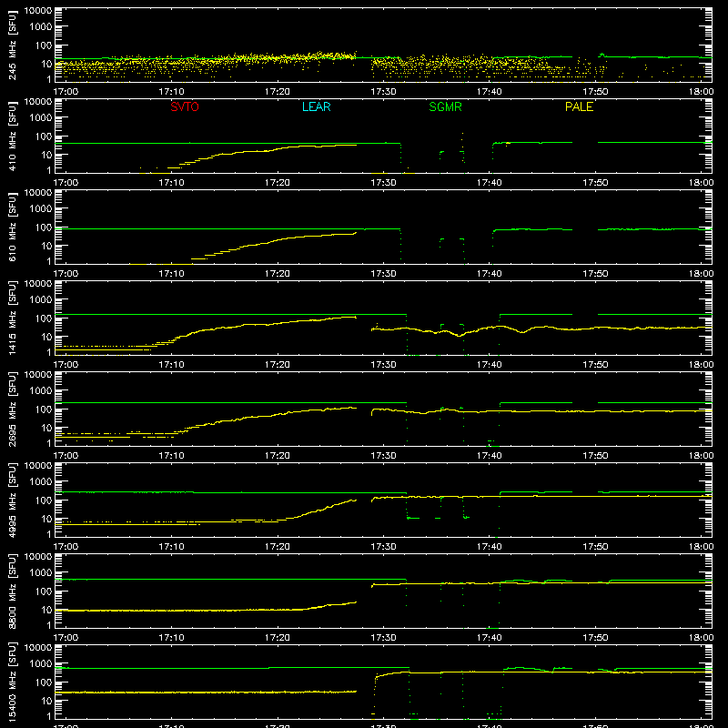Click the 100 y-axis value on the 8800 MHz panel
The height and width of the screenshot is (728, 728).
point(44,591)
